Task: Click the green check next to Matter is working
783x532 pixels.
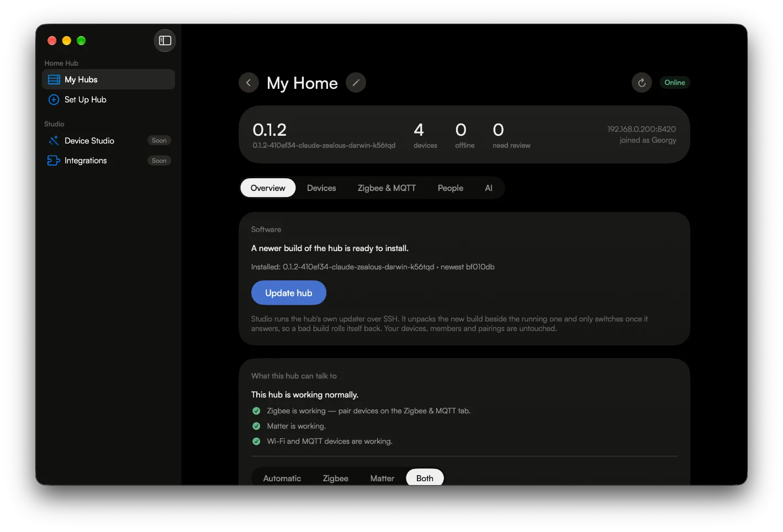Action: tap(256, 426)
